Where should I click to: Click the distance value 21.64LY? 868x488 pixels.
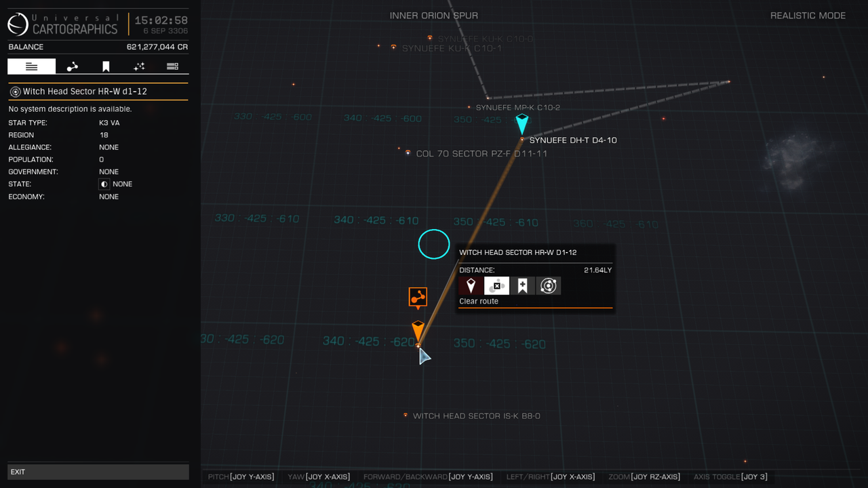tap(597, 270)
